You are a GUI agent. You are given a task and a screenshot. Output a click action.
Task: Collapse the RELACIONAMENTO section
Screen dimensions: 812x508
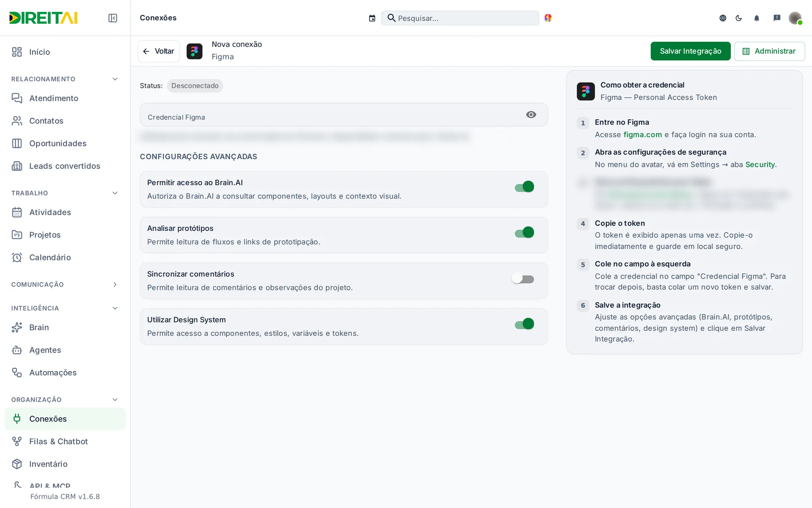pos(115,79)
